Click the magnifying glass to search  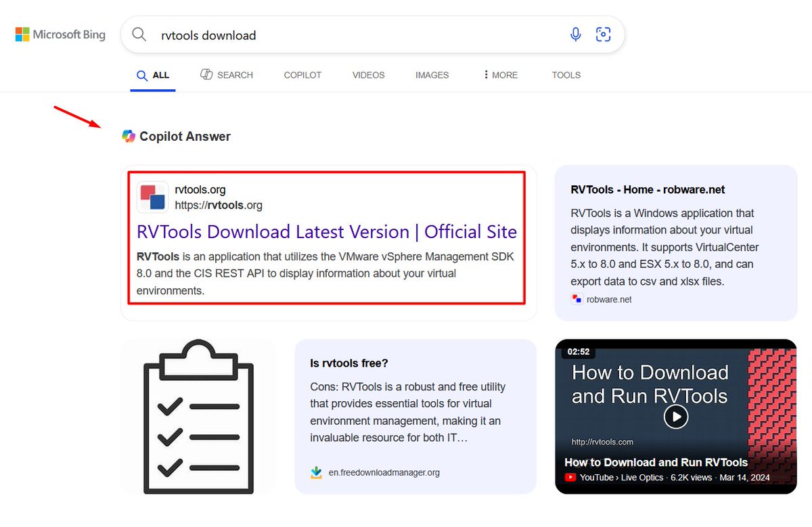point(139,35)
